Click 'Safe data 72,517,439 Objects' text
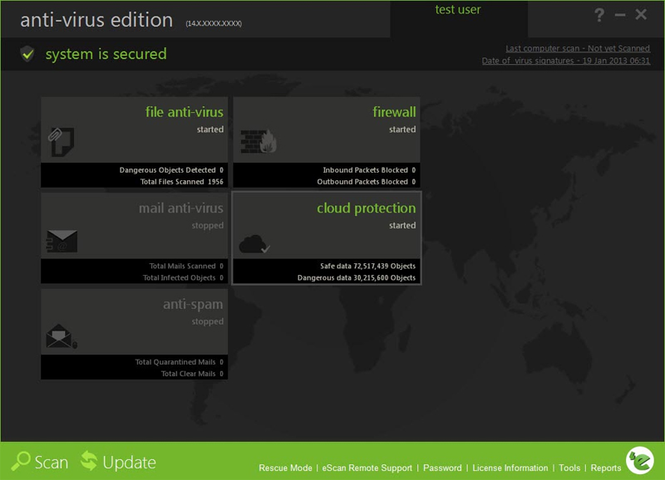Screen dimensions: 665x480 click(x=368, y=266)
